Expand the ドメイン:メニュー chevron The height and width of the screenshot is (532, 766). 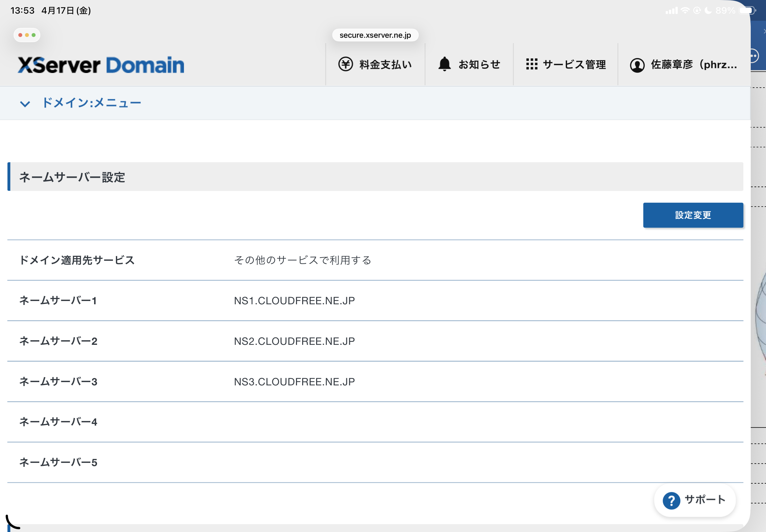(25, 104)
